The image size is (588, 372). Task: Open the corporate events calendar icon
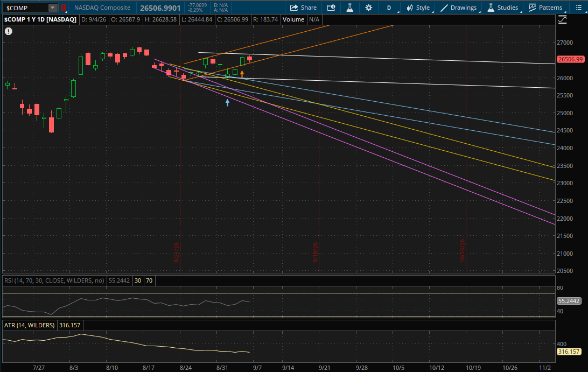(331, 8)
